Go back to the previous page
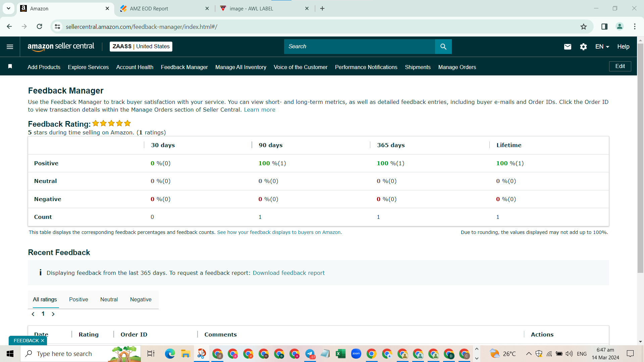The width and height of the screenshot is (644, 362). [x=9, y=26]
